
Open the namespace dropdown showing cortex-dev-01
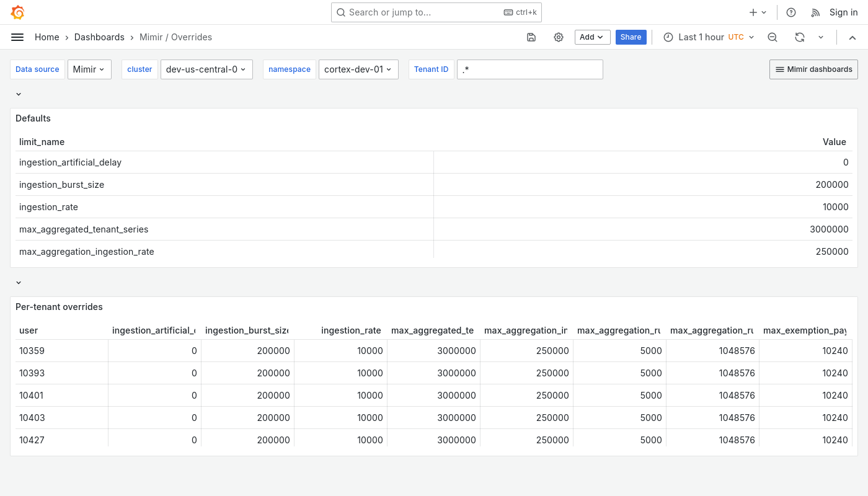pos(358,69)
